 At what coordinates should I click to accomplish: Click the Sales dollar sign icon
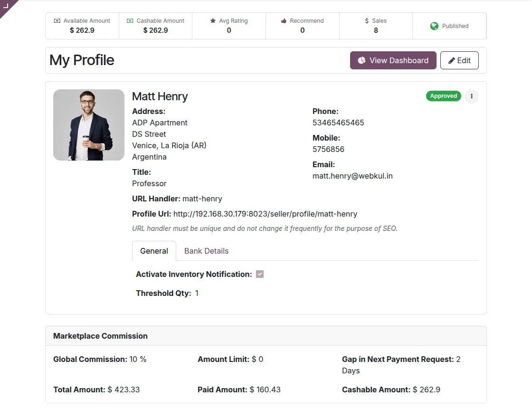coord(367,21)
